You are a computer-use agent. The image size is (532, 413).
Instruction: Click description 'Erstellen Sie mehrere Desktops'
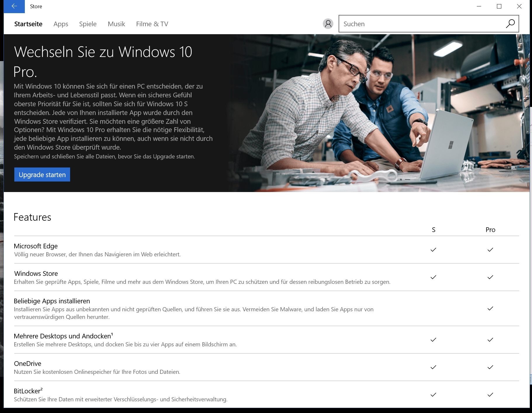point(125,345)
